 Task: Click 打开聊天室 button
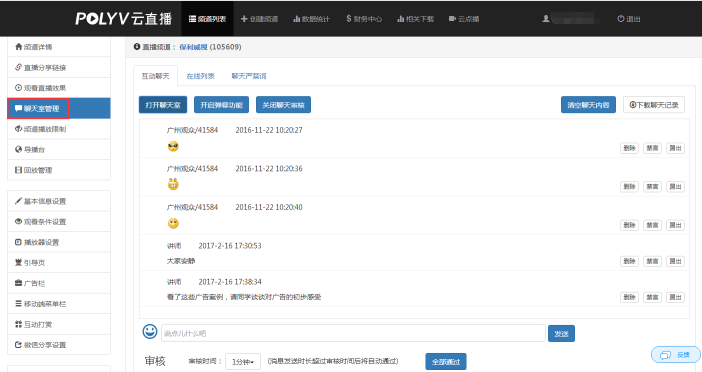pyautogui.click(x=163, y=105)
